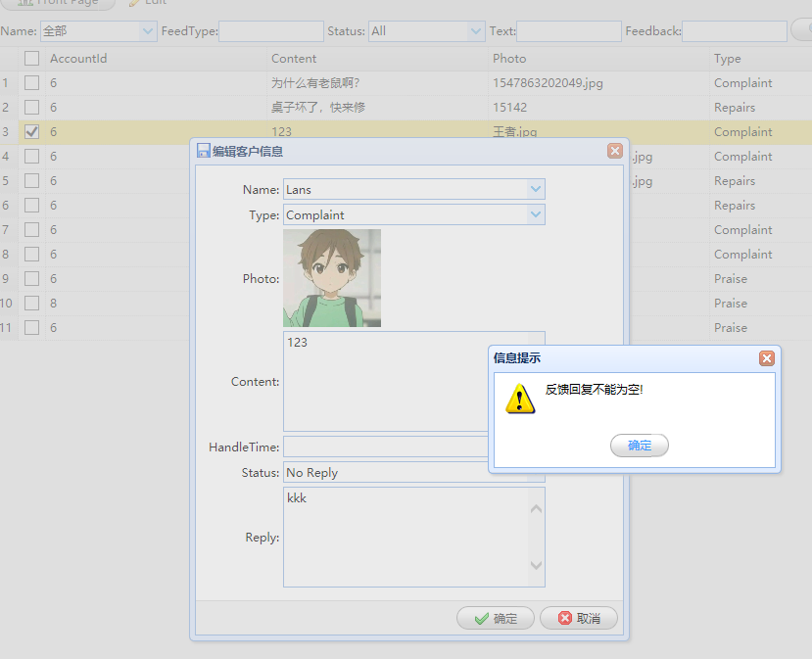
Task: Click the Reply box scroll-up arrow
Action: pos(536,508)
